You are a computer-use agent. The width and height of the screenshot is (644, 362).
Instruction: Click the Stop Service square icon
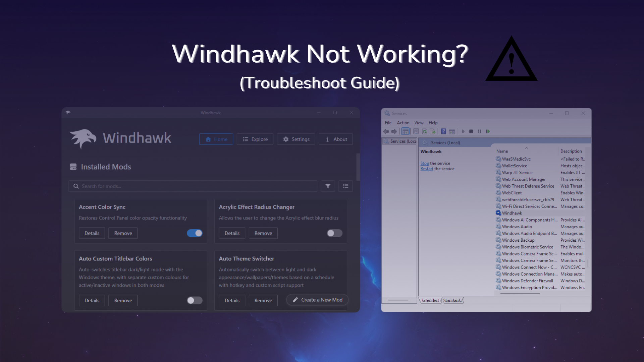point(471,131)
